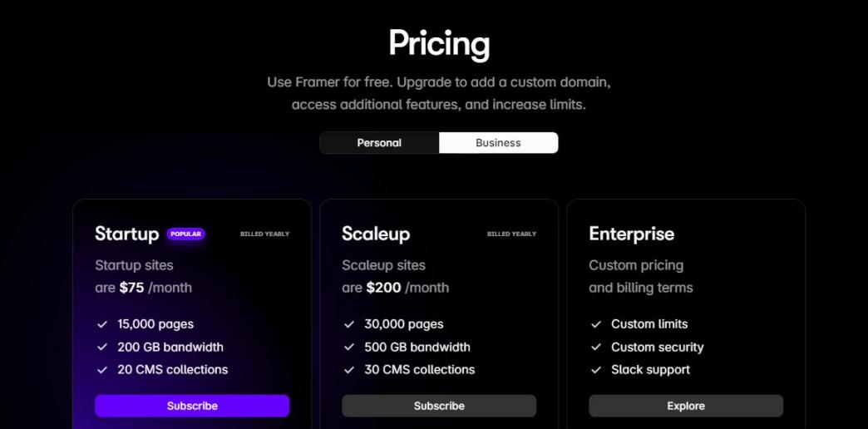Screen dimensions: 868x429
Task: Subscribe to the Startup plan
Action: (192, 406)
